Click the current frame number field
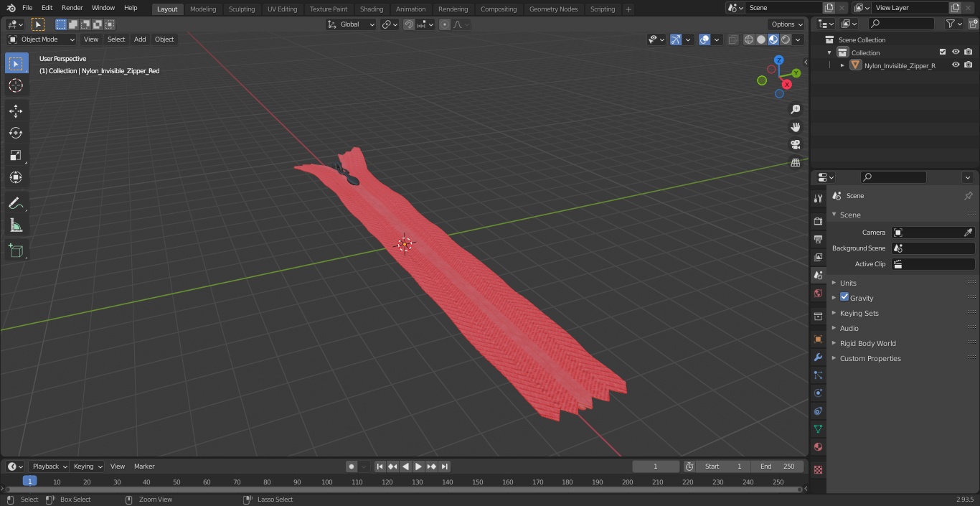The width and height of the screenshot is (980, 506). [x=655, y=467]
